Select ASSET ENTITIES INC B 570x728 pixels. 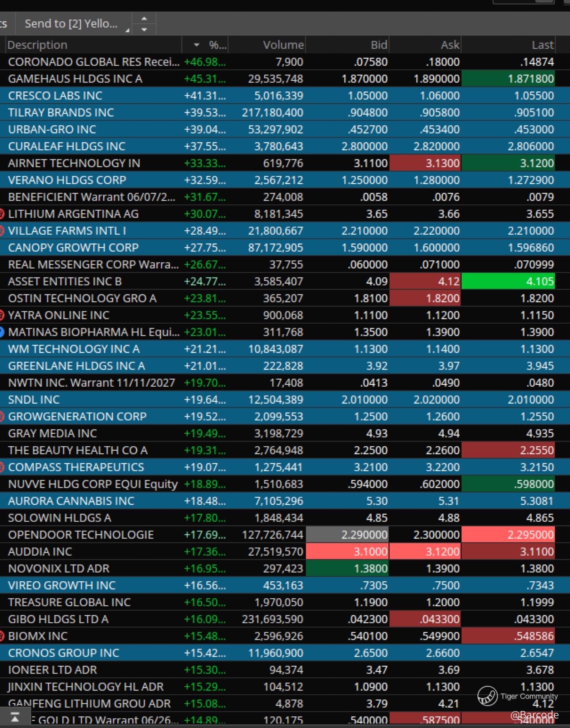65,282
